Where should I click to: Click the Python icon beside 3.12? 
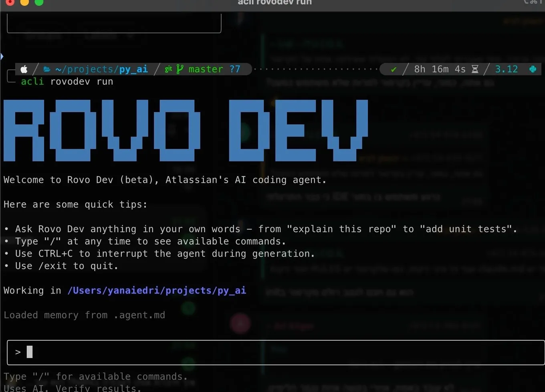[533, 69]
